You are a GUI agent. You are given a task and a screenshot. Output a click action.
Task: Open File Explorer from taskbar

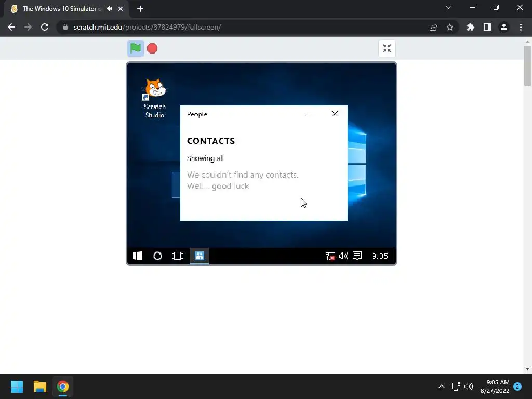tap(39, 387)
